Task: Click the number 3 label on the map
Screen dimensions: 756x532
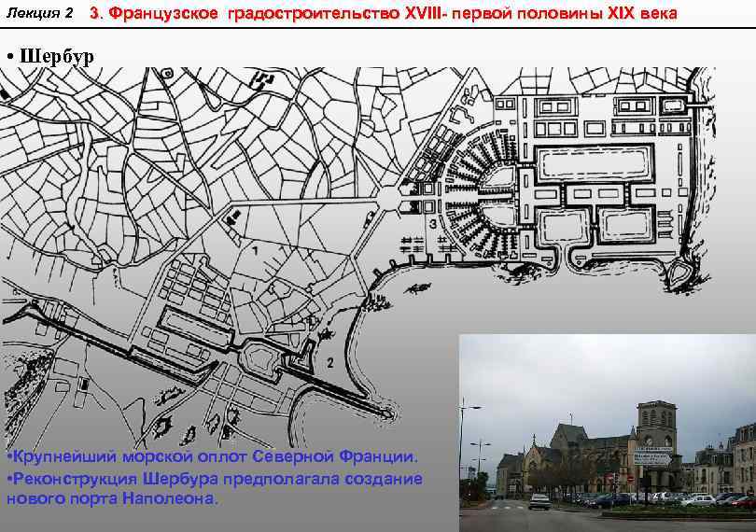Action: tap(433, 224)
